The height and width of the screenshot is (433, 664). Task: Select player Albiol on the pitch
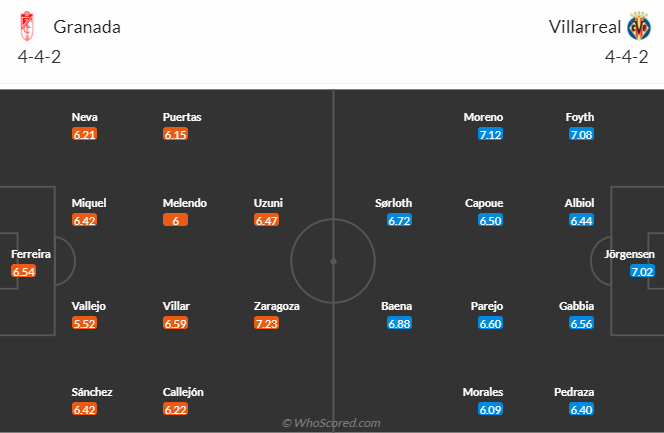(580, 203)
